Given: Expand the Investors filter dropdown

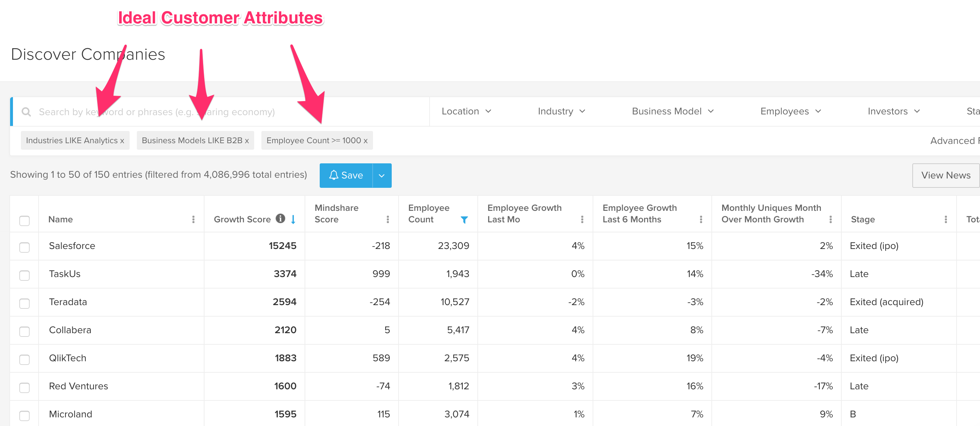Looking at the screenshot, I should click(894, 112).
